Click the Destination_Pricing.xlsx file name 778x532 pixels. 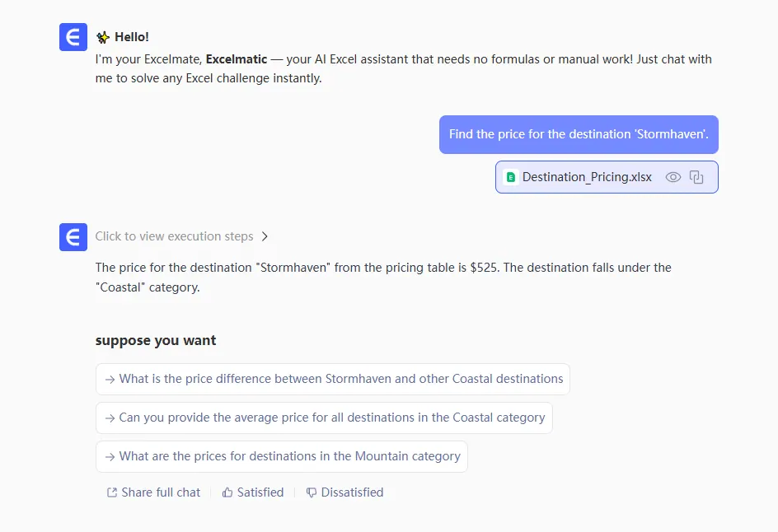click(587, 177)
